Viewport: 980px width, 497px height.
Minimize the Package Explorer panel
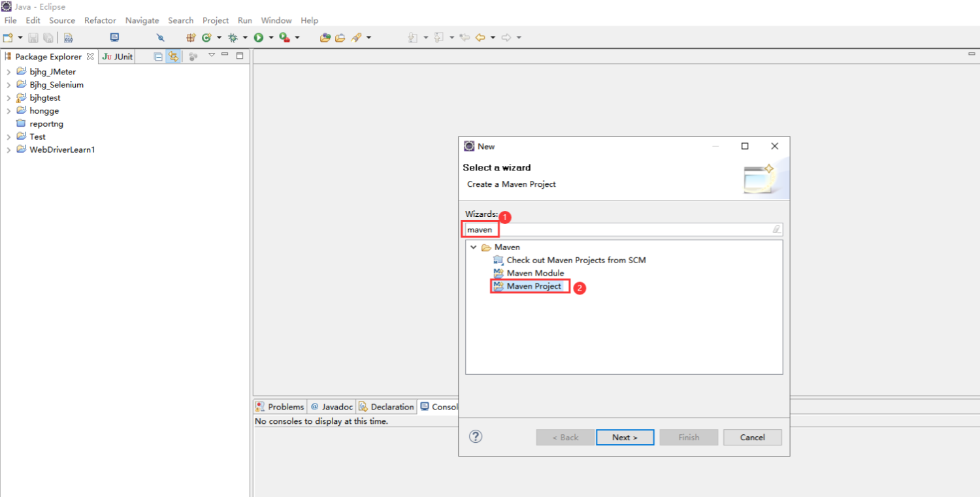point(225,54)
